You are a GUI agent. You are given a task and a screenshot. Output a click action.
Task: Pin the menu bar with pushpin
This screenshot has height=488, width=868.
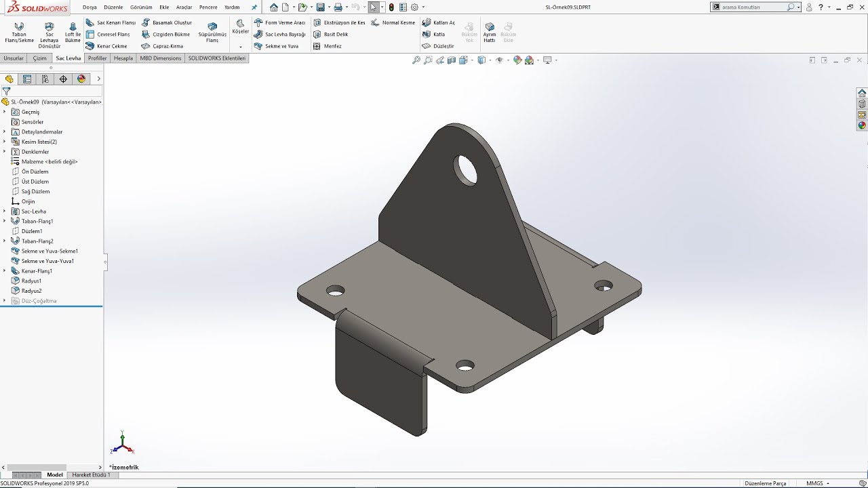[254, 7]
